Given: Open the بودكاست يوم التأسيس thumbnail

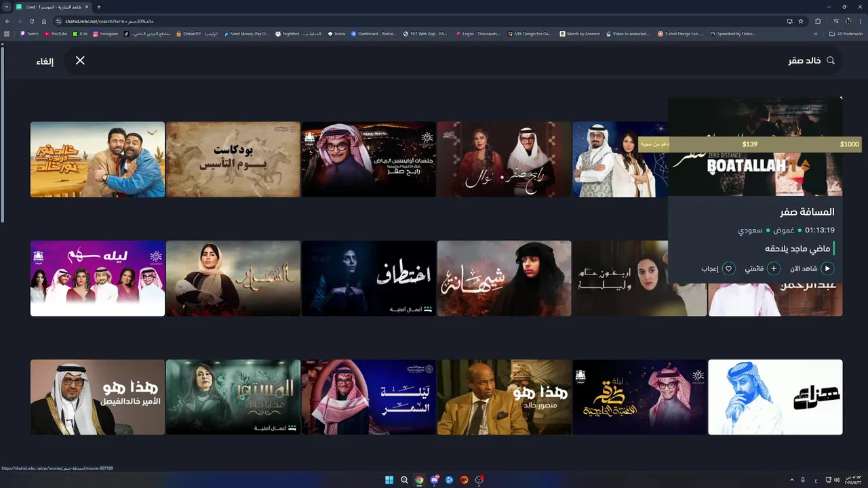Looking at the screenshot, I should coord(233,159).
